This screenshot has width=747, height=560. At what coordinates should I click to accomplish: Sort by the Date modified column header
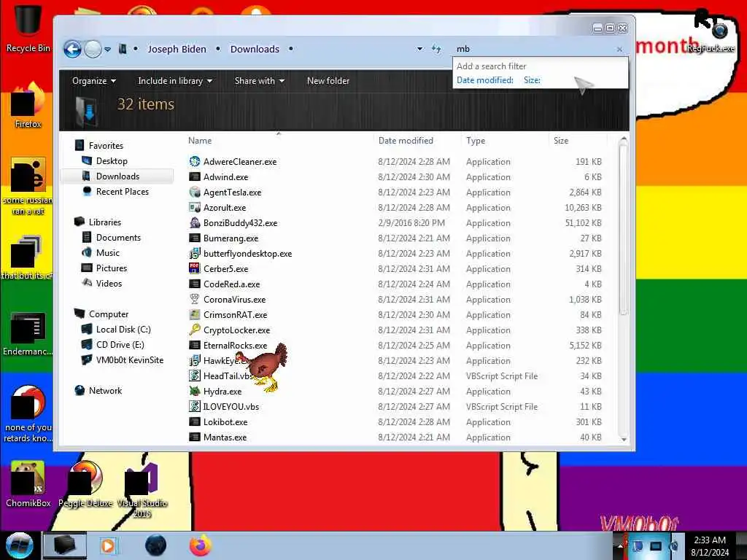406,141
